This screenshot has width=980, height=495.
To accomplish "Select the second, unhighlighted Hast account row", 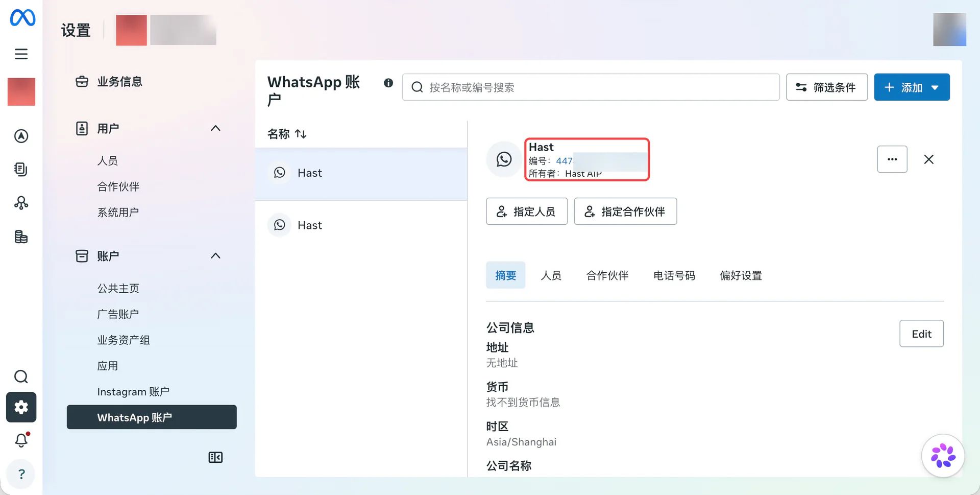I will 361,225.
